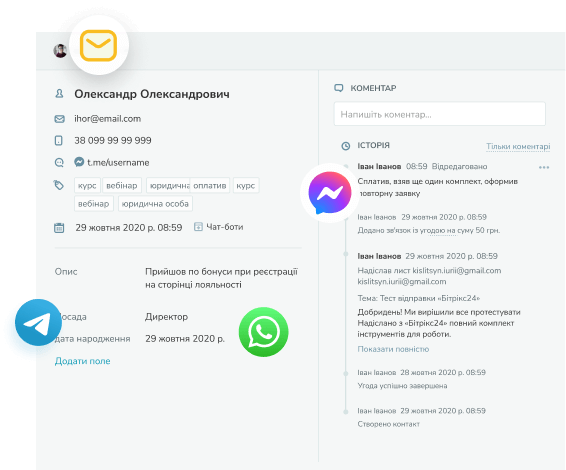Viewport: 566px width, 470px height.
Task: Click the calendar icon next to creation date
Action: tap(59, 228)
